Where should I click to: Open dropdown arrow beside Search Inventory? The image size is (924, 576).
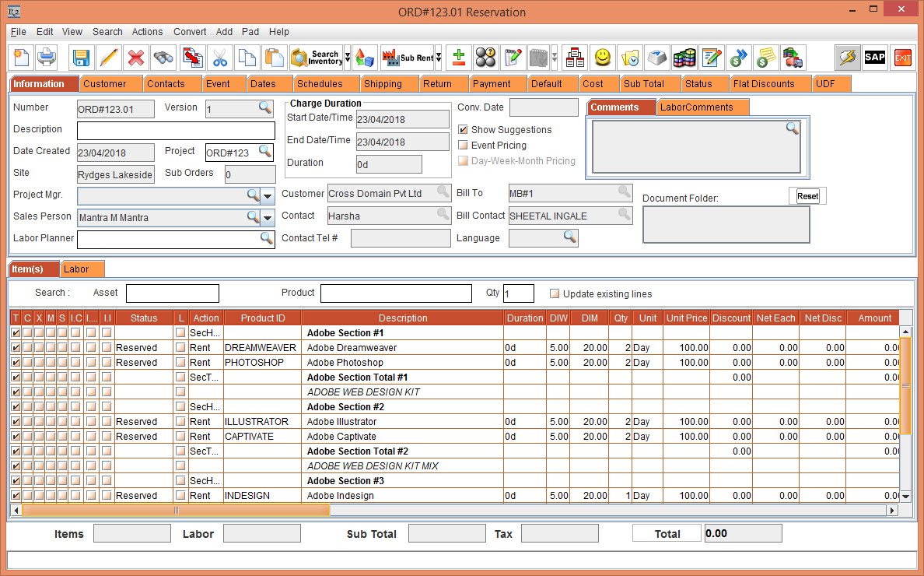348,58
